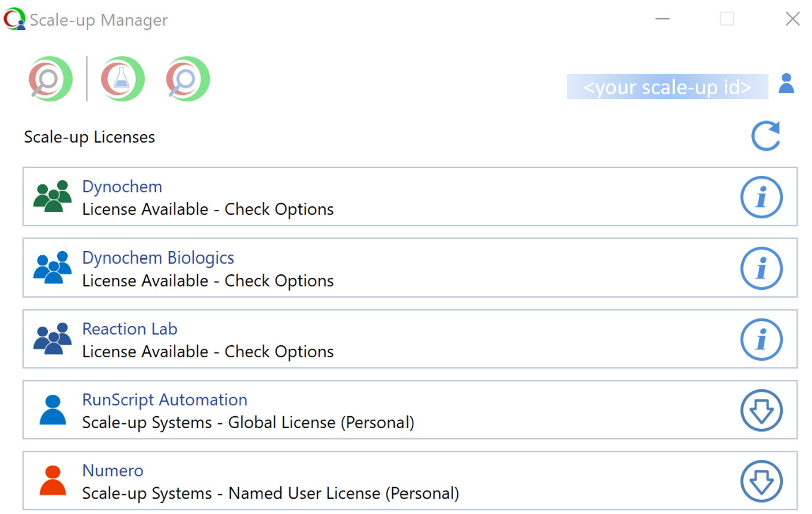Select the Dynochem Biologics product name
812x514 pixels.
click(x=158, y=258)
